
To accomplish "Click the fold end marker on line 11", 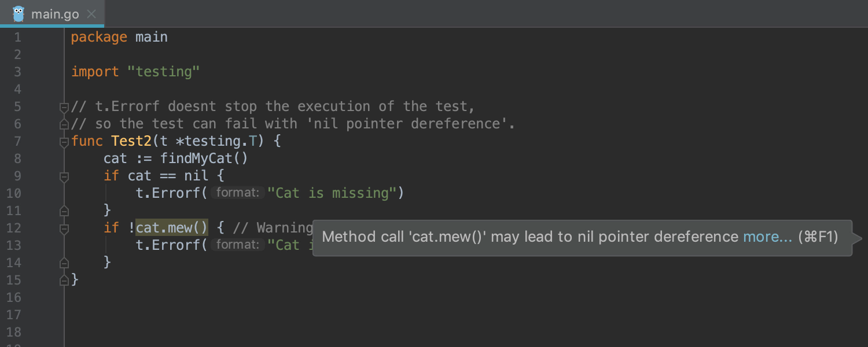I will [x=64, y=211].
